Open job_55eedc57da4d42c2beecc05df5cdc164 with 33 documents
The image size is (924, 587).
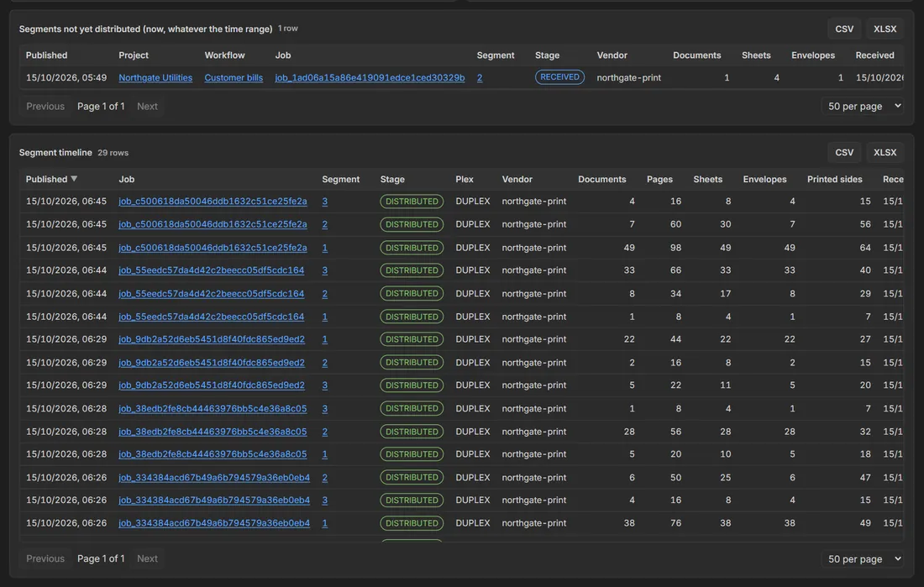212,270
